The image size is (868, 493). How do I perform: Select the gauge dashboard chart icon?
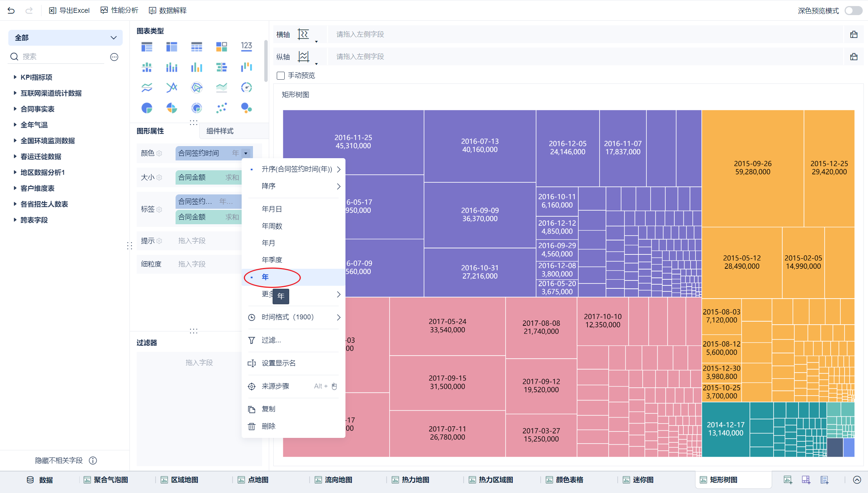tap(246, 88)
